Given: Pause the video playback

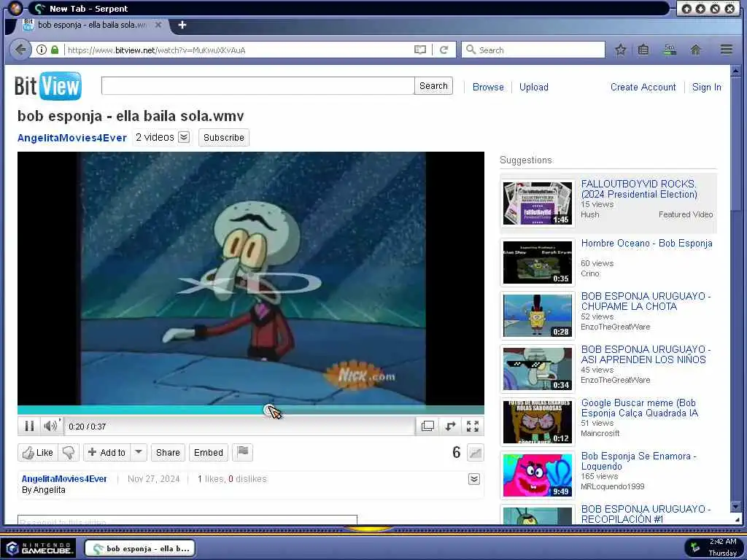Looking at the screenshot, I should 29,426.
